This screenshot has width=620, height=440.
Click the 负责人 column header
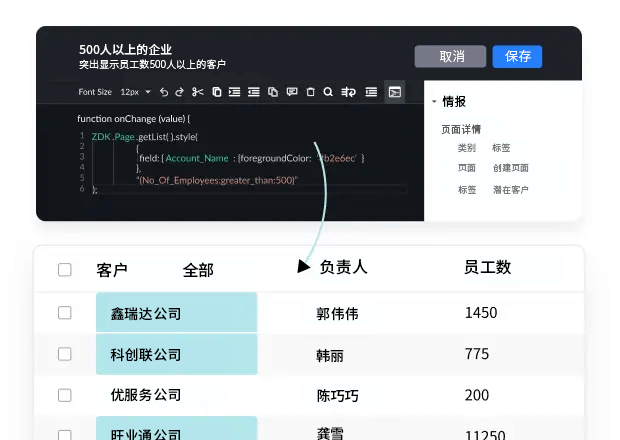pos(344,267)
